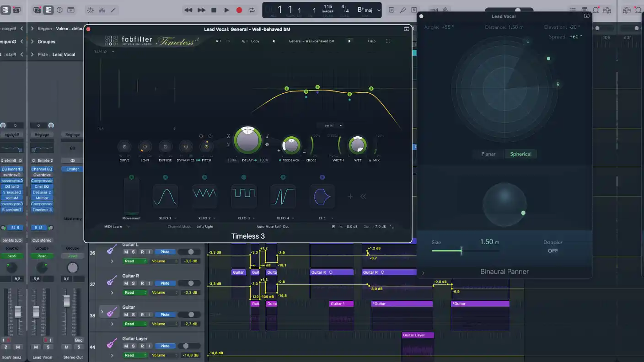Image resolution: width=644 pixels, height=362 pixels.
Task: Start playback with the Play button
Action: 226,10
